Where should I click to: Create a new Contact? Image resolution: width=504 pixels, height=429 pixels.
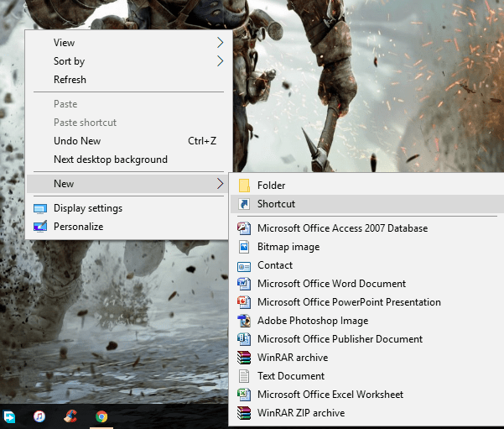point(367,265)
